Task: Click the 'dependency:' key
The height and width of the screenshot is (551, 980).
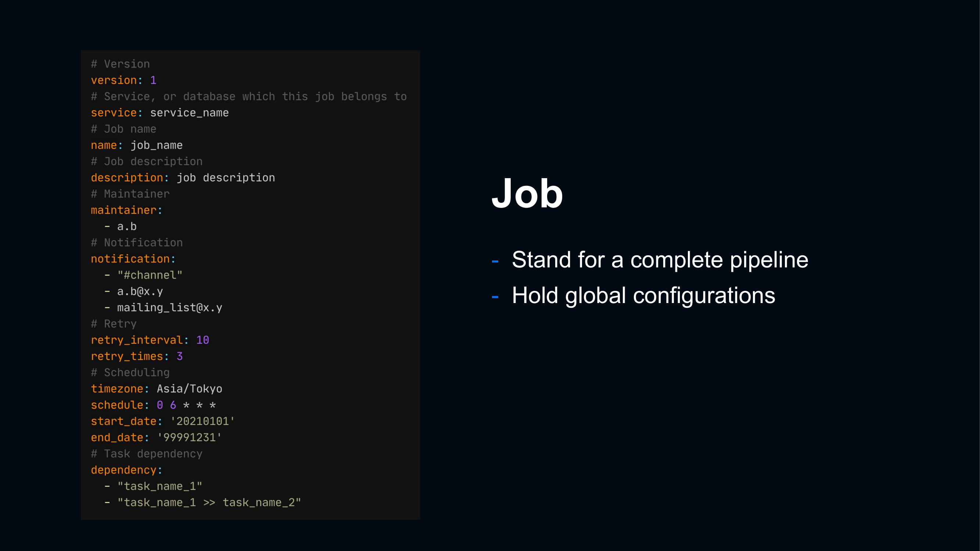Action: tap(126, 470)
